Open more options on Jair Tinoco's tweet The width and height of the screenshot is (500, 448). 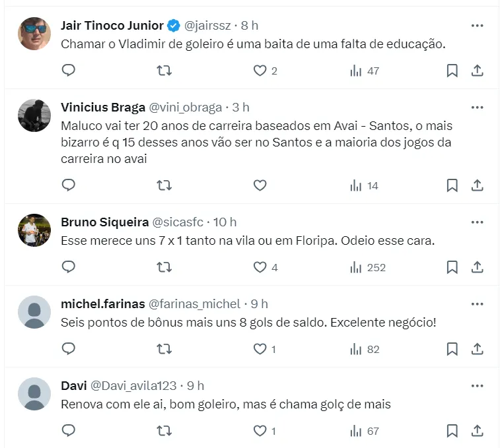(x=477, y=26)
